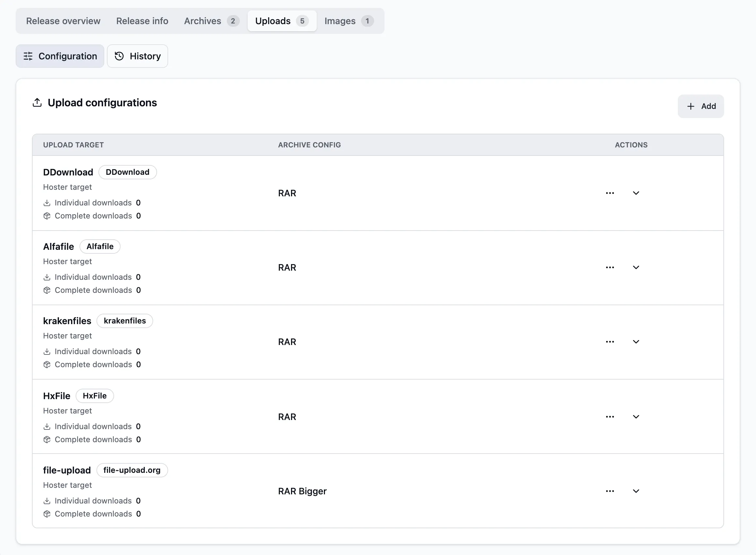The height and width of the screenshot is (555, 756).
Task: Click RAR in the krakenfiles row
Action: [x=287, y=342]
